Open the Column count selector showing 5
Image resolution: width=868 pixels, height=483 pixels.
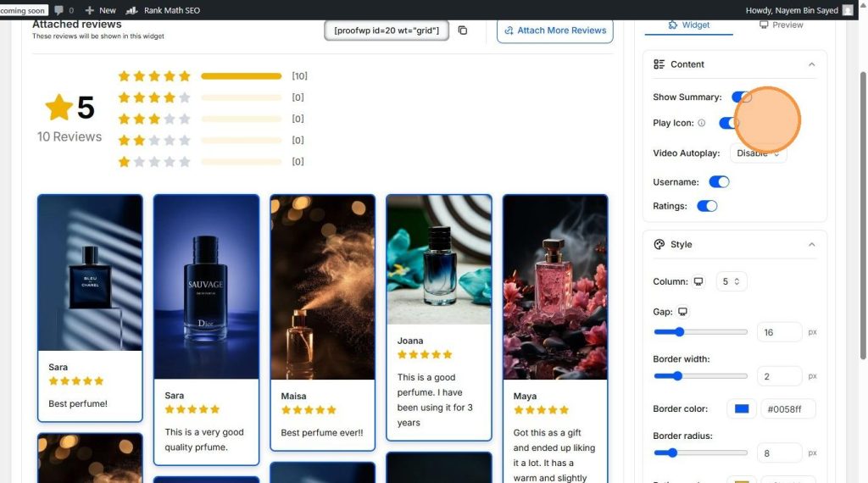(732, 281)
